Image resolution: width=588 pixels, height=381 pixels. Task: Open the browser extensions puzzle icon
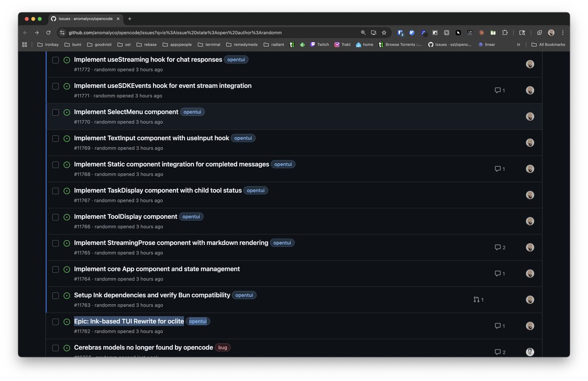click(505, 32)
